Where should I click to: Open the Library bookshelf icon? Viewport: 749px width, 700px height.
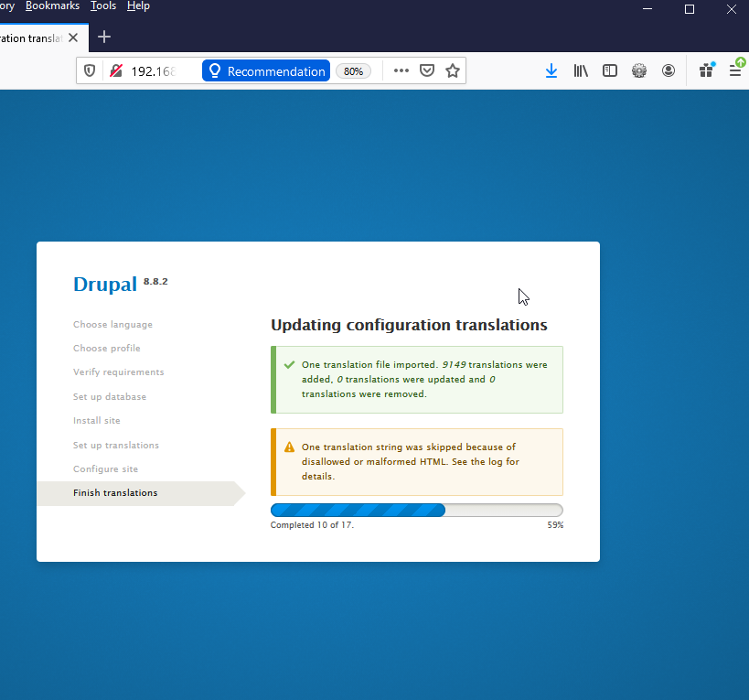pyautogui.click(x=581, y=70)
